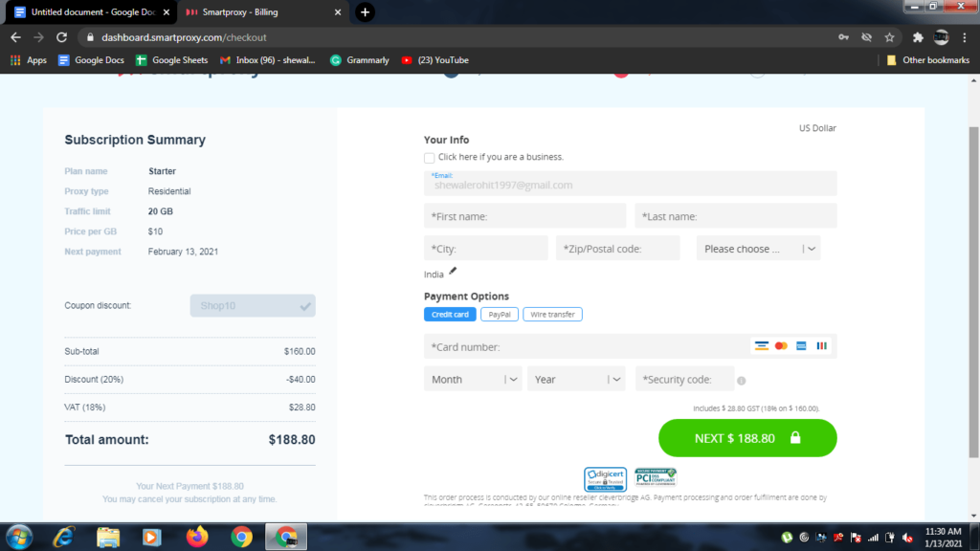Click the Visa card logo icon
The width and height of the screenshot is (980, 551).
pyautogui.click(x=761, y=346)
